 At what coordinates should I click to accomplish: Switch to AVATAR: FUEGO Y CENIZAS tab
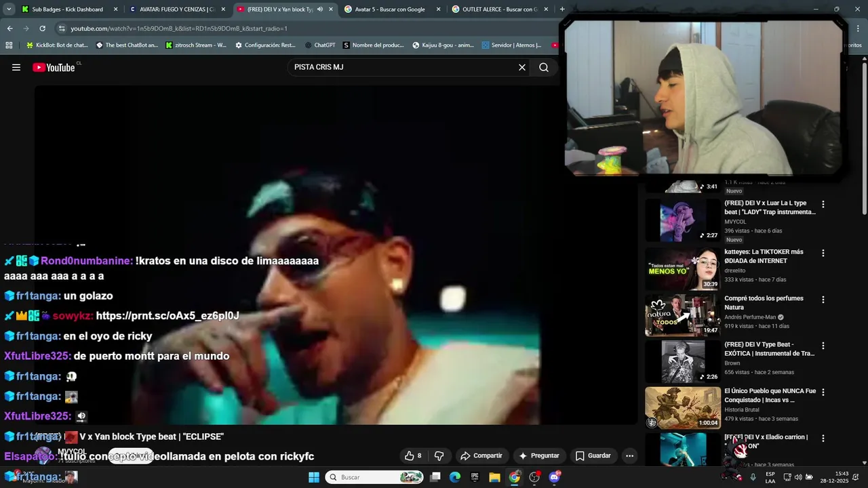point(177,9)
